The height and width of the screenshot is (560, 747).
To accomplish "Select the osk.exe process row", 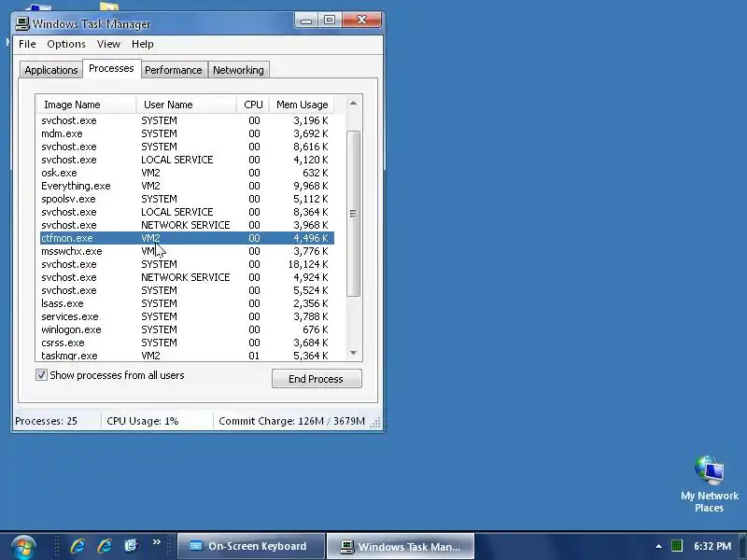I will (186, 173).
